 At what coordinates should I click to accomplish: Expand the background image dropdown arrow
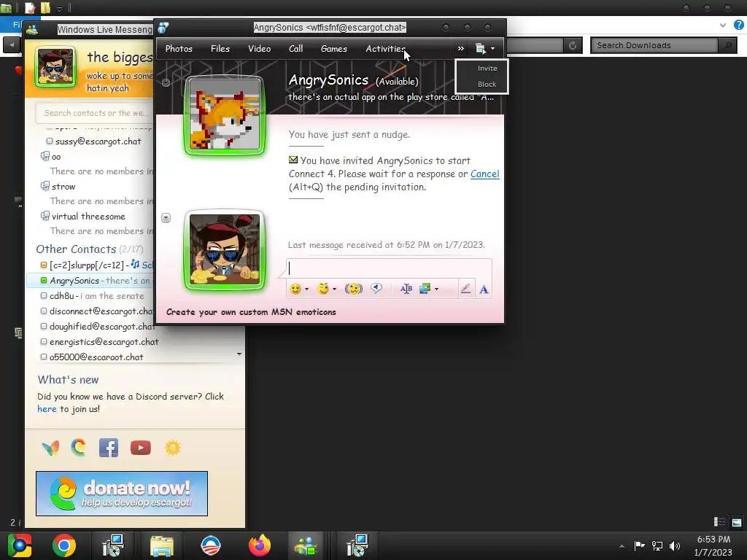[x=436, y=289]
